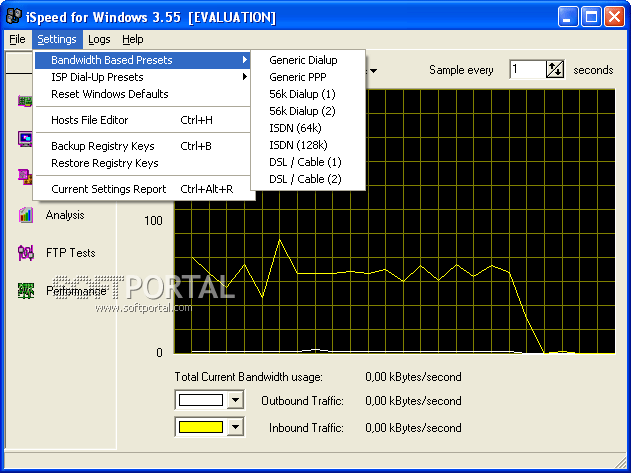Screen dimensions: 632x474
Task: Open the Logs menu
Action: click(x=99, y=40)
